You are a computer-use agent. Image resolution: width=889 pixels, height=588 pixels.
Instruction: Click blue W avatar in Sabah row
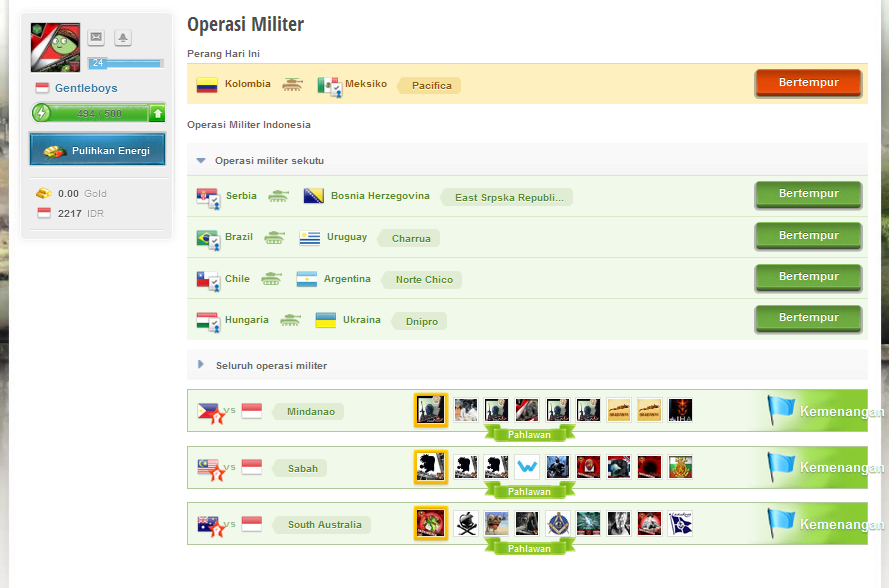click(x=527, y=467)
